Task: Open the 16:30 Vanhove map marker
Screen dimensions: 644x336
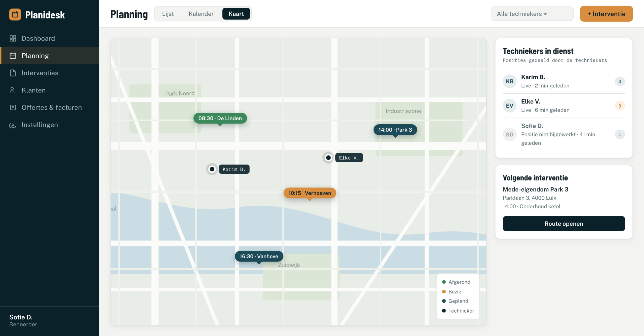Action: (x=259, y=256)
